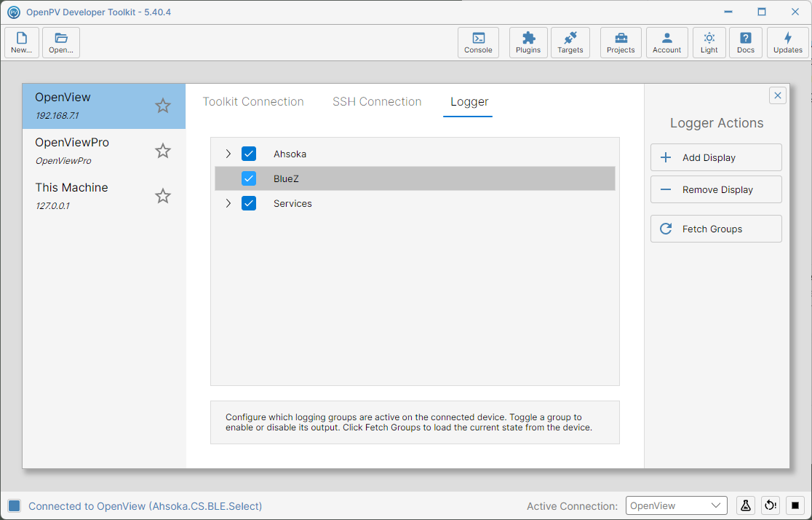Open the Active Connection dropdown
Image resolution: width=812 pixels, height=520 pixels.
point(677,505)
